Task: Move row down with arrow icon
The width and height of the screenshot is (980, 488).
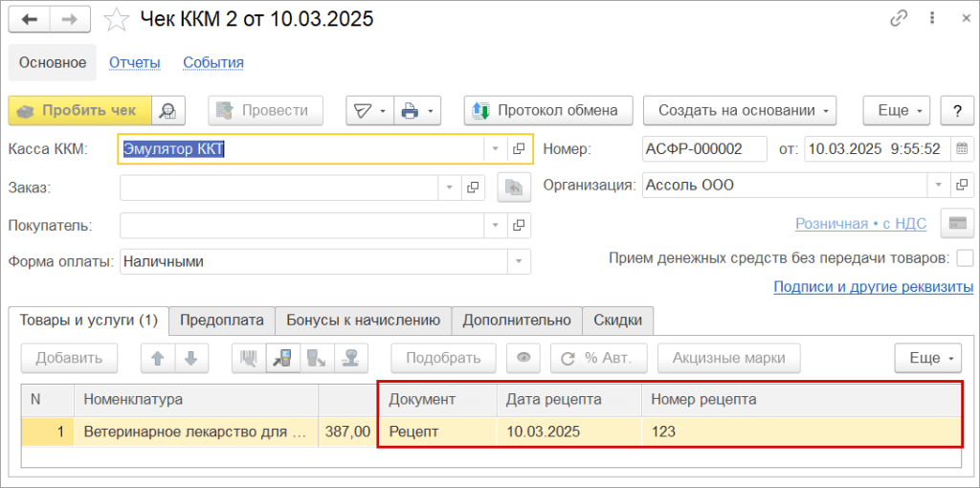Action: (x=191, y=358)
